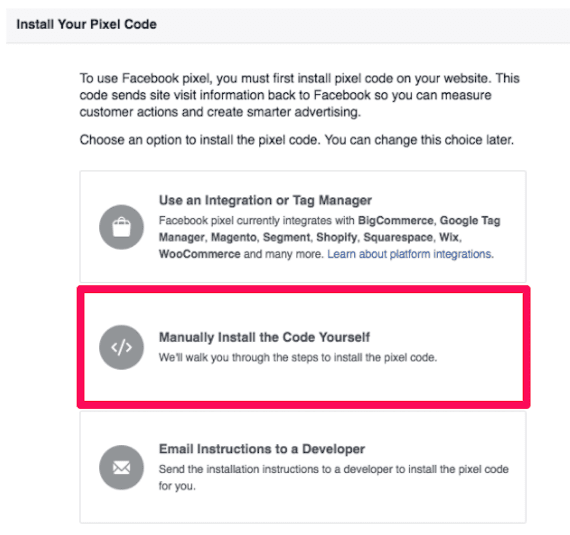Screen dimensions: 570x535
Task: Click the bold "Squarespace" platform name
Action: tap(398, 237)
